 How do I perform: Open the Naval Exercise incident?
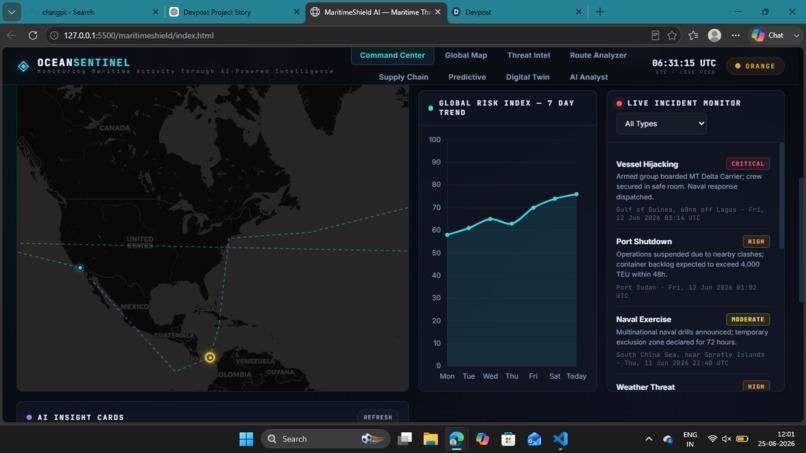692,340
